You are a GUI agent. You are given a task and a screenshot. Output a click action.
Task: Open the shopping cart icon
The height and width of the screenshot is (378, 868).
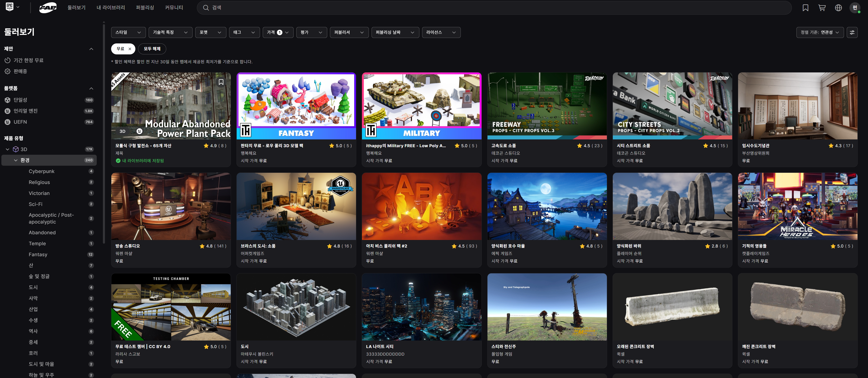click(822, 8)
